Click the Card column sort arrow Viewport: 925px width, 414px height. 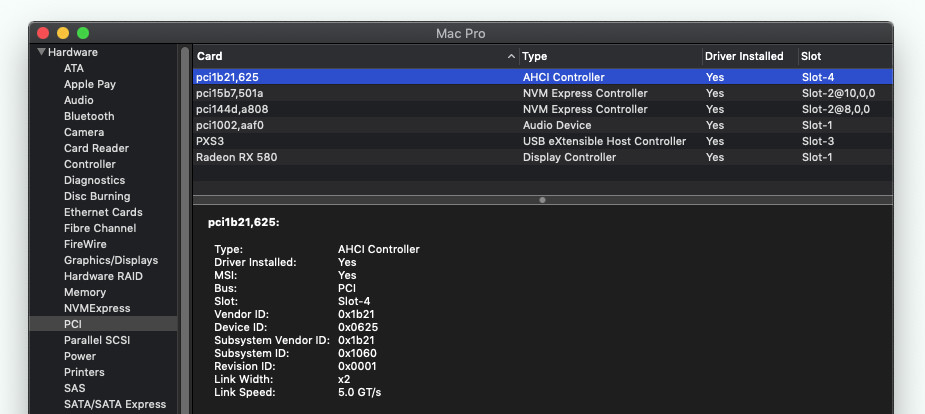[512, 56]
